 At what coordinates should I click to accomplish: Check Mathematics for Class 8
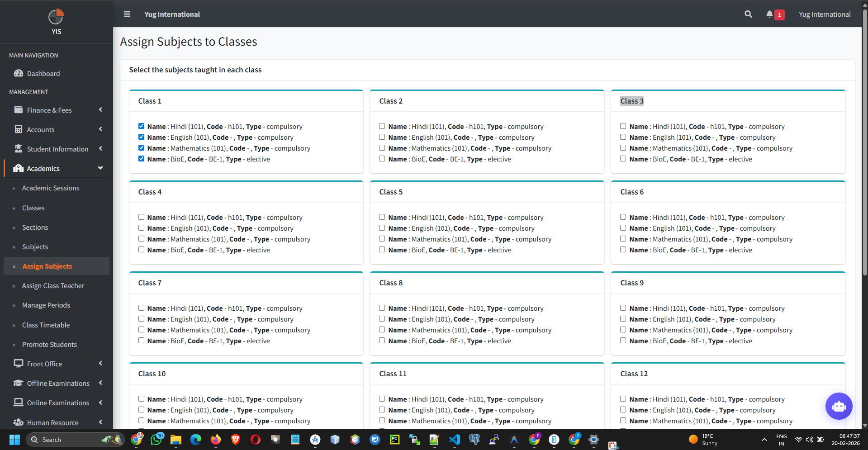[x=382, y=329]
